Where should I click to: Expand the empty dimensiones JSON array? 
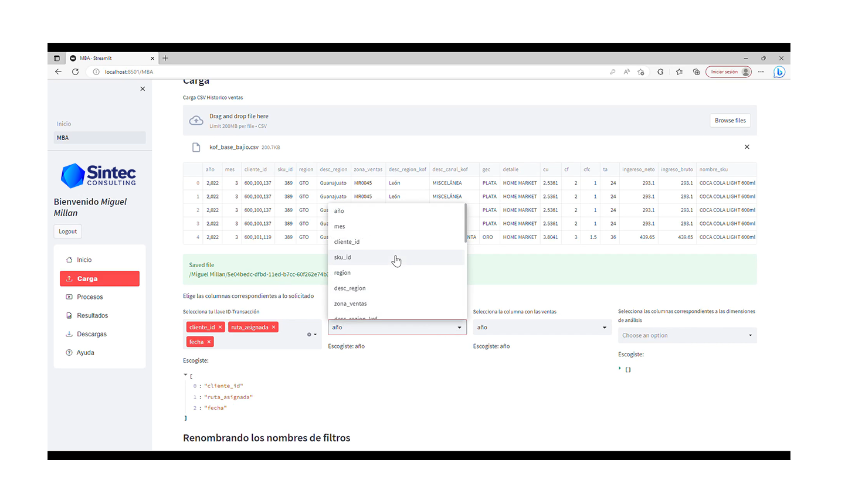[620, 369]
